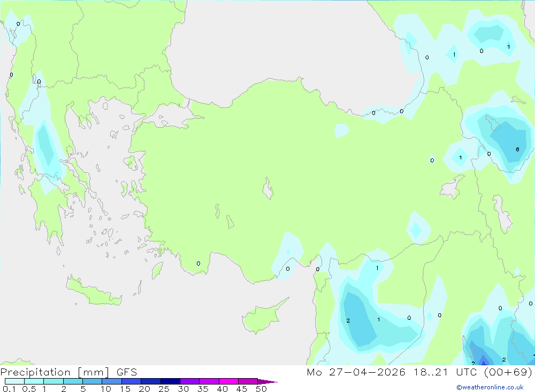Click the 0.5–1 mm legend color swatch
The image size is (535, 392).
tap(34, 381)
